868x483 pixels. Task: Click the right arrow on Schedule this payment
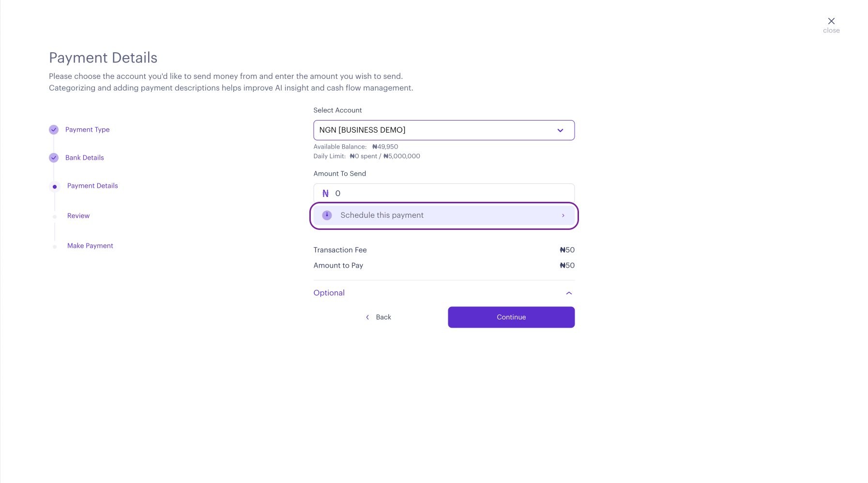[563, 215]
